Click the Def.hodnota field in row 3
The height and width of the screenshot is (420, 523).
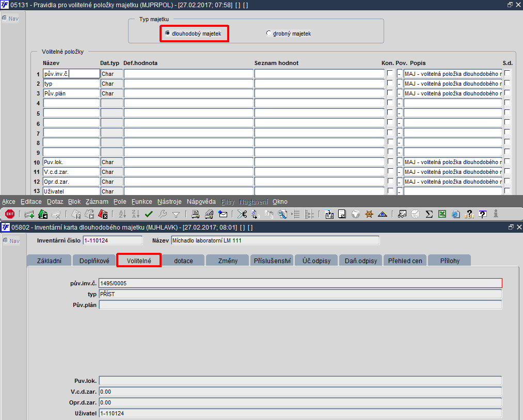tap(188, 93)
